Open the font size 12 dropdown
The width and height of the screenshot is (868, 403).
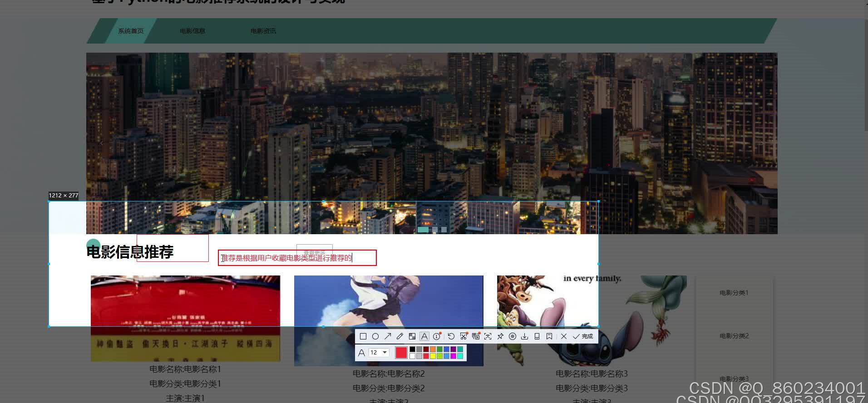click(x=379, y=352)
